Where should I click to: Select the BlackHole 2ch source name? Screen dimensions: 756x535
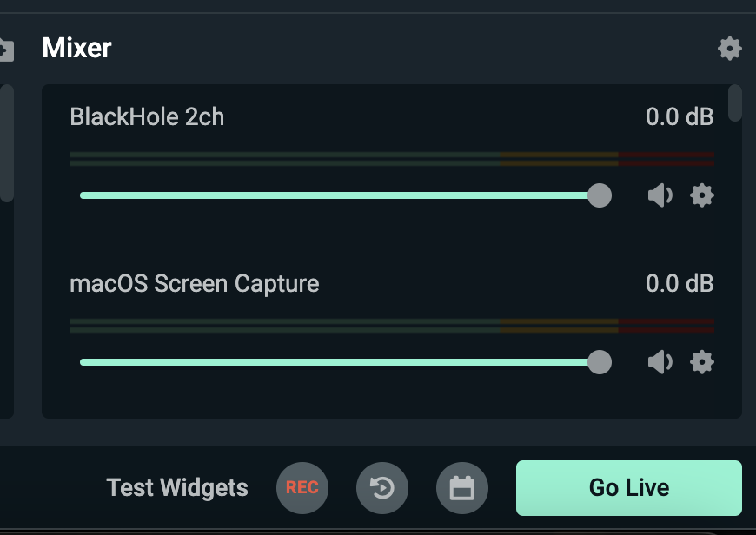(x=147, y=116)
